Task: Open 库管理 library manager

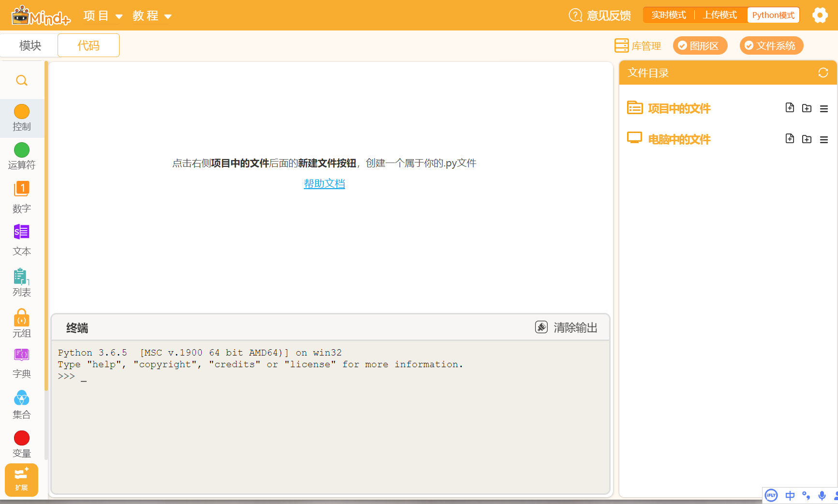Action: (x=638, y=46)
